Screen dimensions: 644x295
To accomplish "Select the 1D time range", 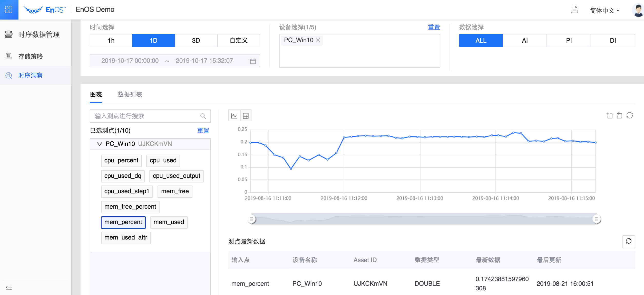I will click(153, 41).
